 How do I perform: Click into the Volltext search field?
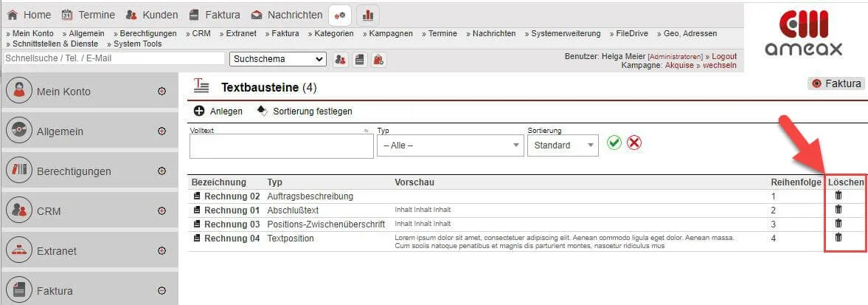(x=281, y=146)
